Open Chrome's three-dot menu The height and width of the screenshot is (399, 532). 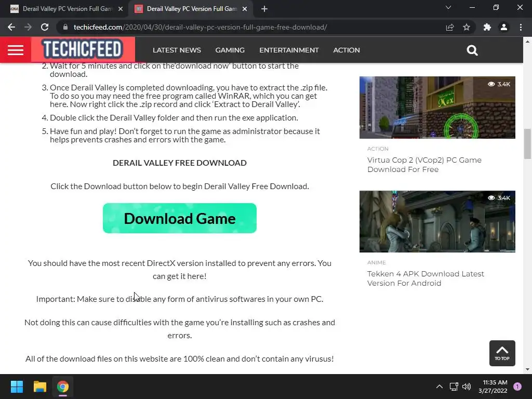click(521, 27)
